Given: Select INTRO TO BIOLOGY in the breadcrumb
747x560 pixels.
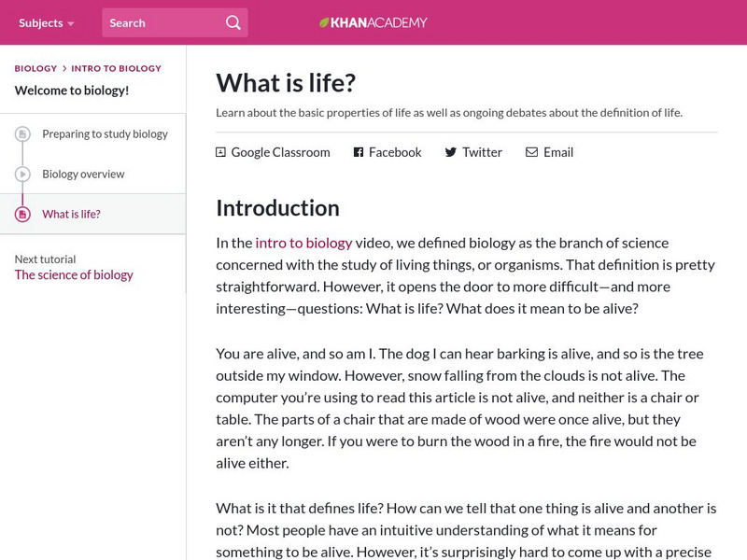Looking at the screenshot, I should click(x=115, y=68).
